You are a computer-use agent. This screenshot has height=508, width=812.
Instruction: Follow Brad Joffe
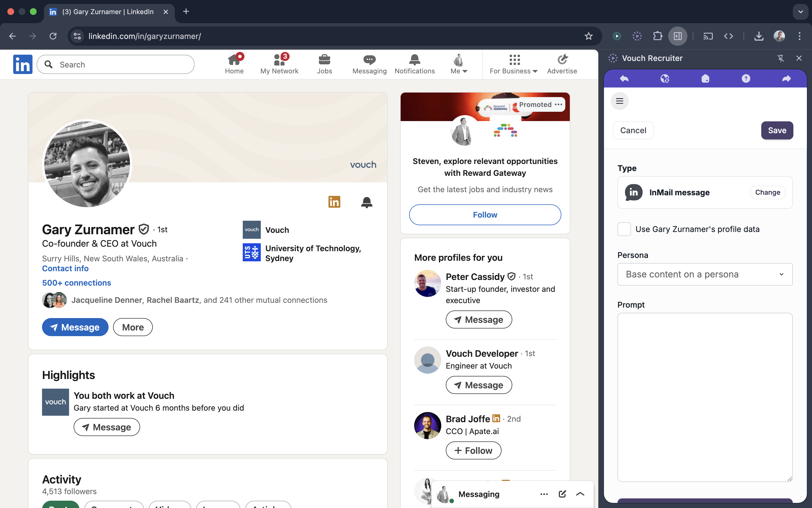pos(473,450)
